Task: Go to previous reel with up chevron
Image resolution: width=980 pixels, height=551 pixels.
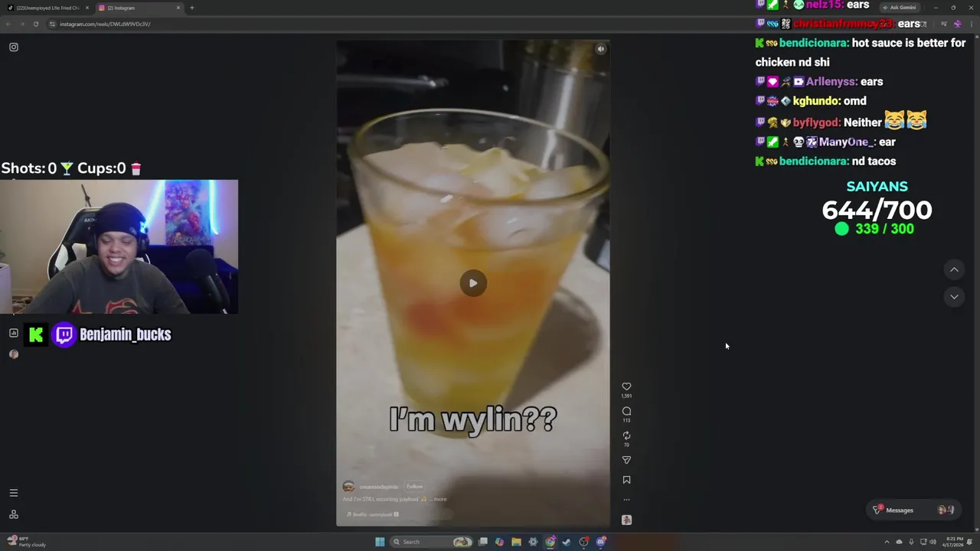Action: point(954,269)
